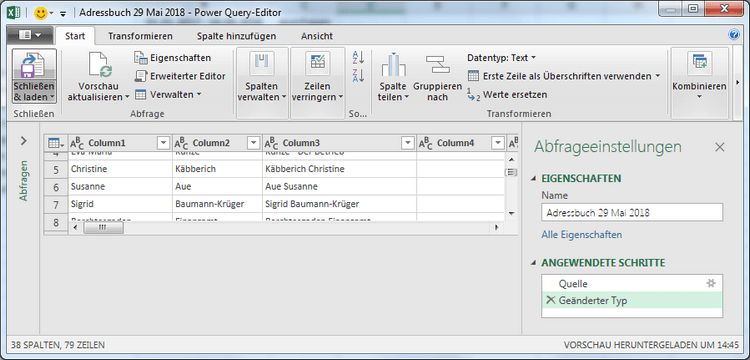Click the vertical scrollbar thumb
This screenshot has height=360, width=750.
[x=511, y=172]
